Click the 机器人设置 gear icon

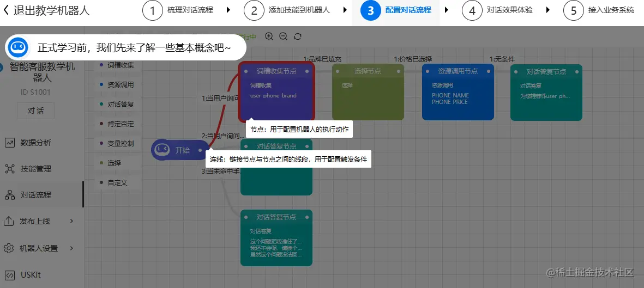9,248
